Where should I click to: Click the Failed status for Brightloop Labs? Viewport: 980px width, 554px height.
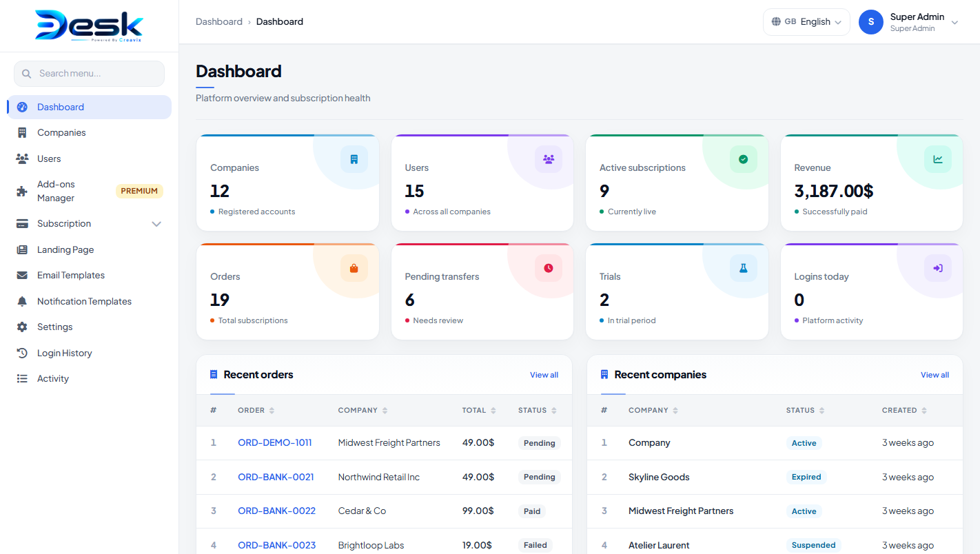[x=535, y=545]
